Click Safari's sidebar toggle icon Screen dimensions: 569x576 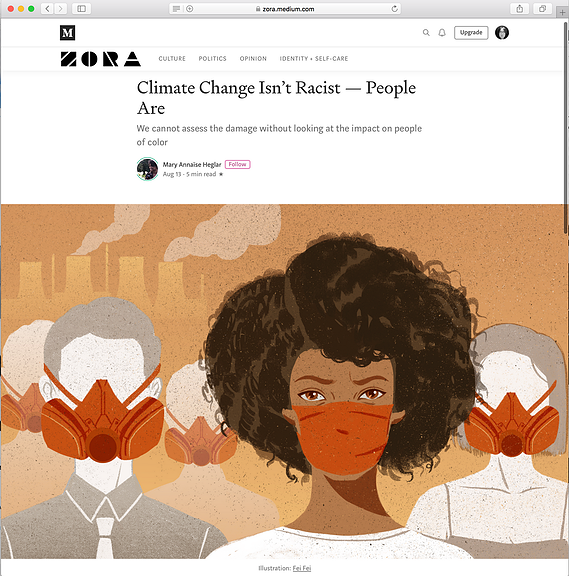tap(82, 9)
